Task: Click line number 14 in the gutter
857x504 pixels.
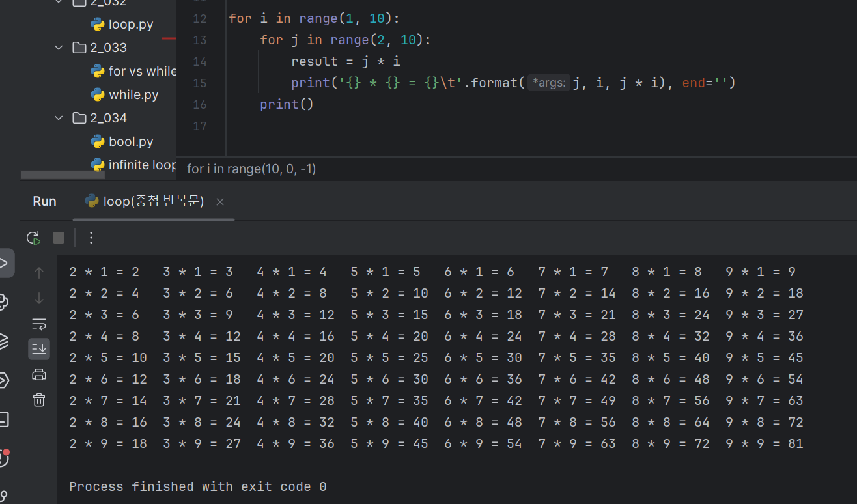Action: pyautogui.click(x=199, y=61)
